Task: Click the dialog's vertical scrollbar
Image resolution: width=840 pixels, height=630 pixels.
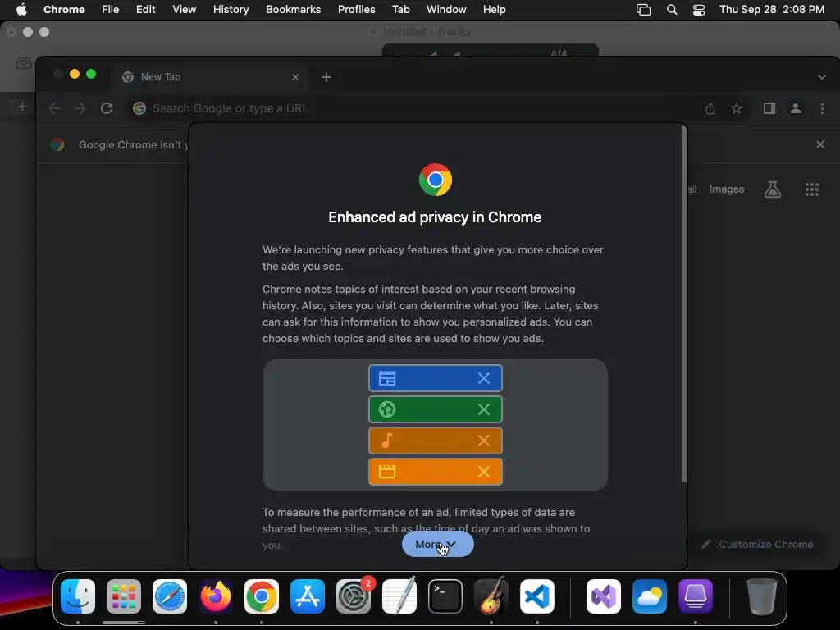Action: [x=683, y=305]
